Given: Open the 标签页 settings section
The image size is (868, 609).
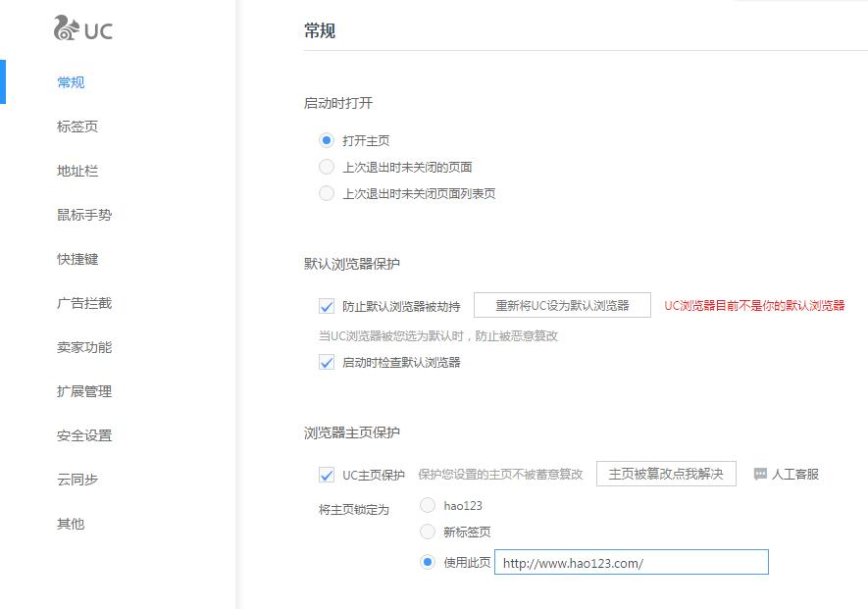Looking at the screenshot, I should click(77, 127).
